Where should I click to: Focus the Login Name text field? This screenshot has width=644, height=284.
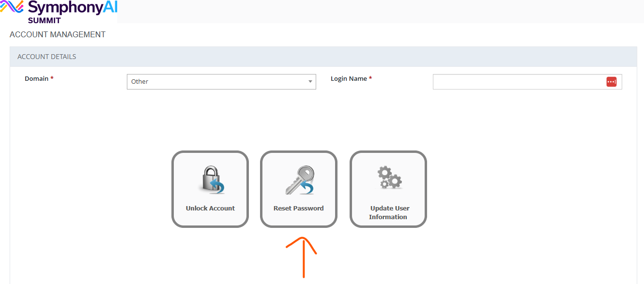click(518, 82)
